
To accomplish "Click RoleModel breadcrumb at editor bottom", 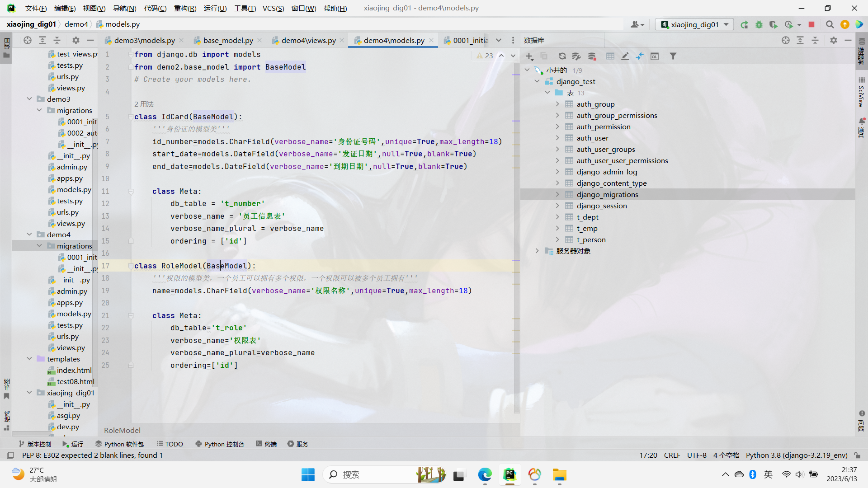I will (x=122, y=430).
